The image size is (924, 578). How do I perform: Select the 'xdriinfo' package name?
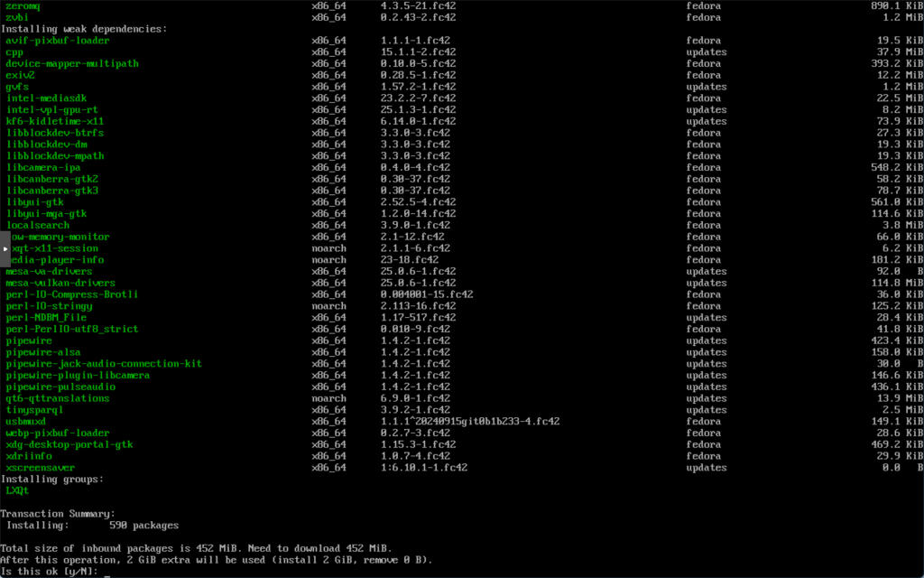point(29,456)
